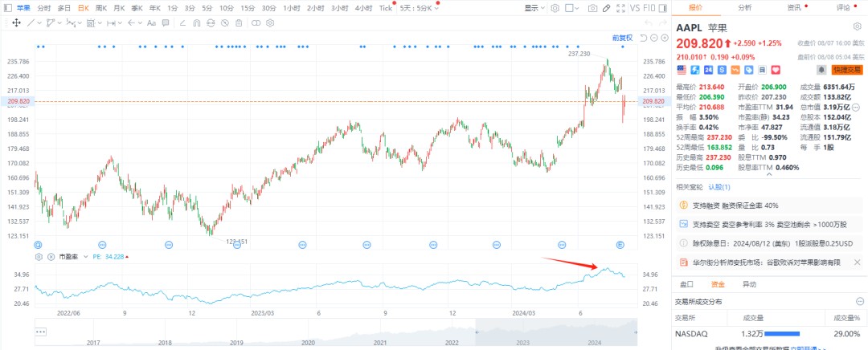Expand the line drawing tool dropdown arrow
This screenshot has height=350, width=868.
40,22
